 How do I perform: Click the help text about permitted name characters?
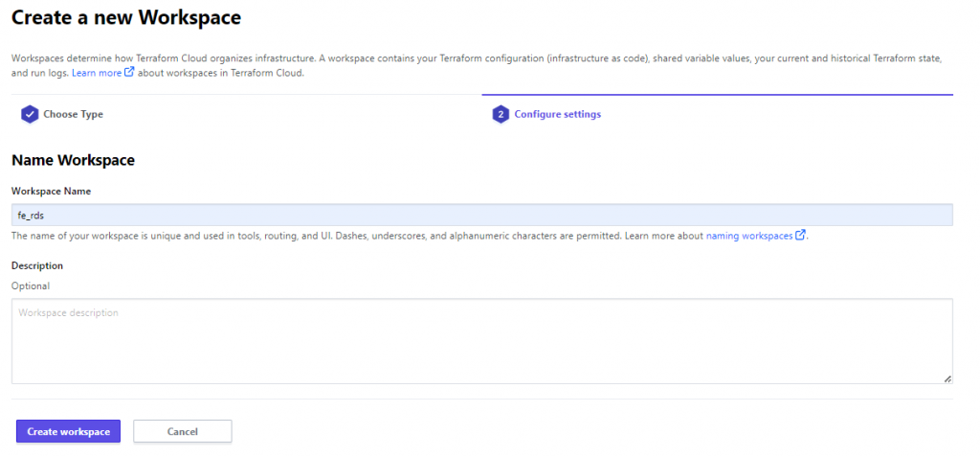point(410,236)
